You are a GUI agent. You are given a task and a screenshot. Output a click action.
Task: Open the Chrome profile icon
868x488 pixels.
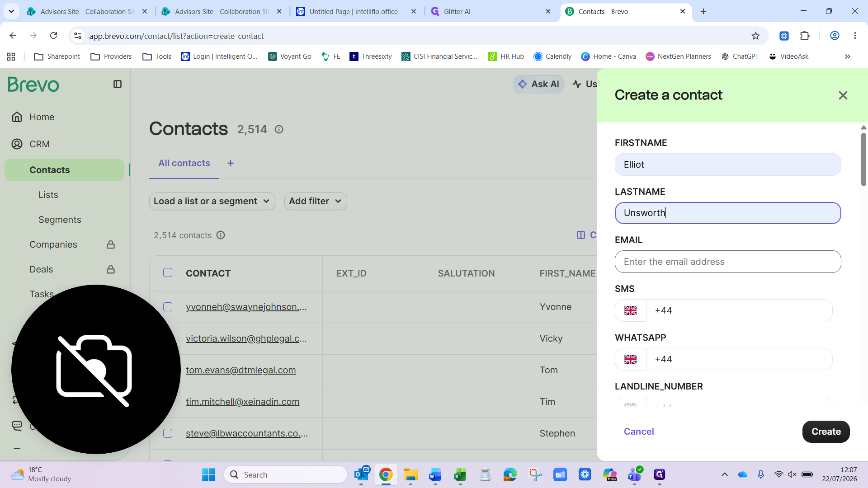click(x=835, y=36)
